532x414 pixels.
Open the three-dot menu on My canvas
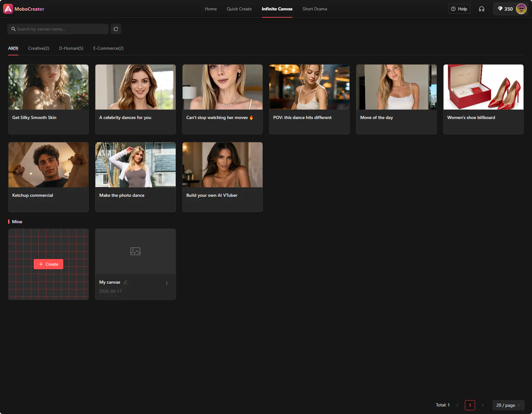click(x=167, y=283)
